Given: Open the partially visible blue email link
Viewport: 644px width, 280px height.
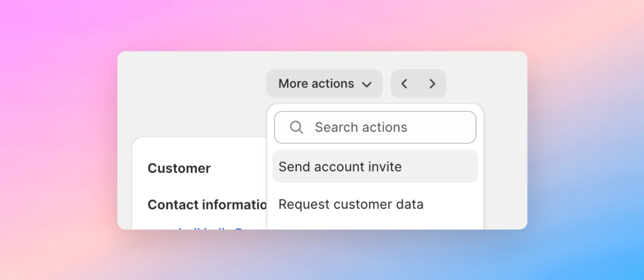Looking at the screenshot, I should 210,228.
